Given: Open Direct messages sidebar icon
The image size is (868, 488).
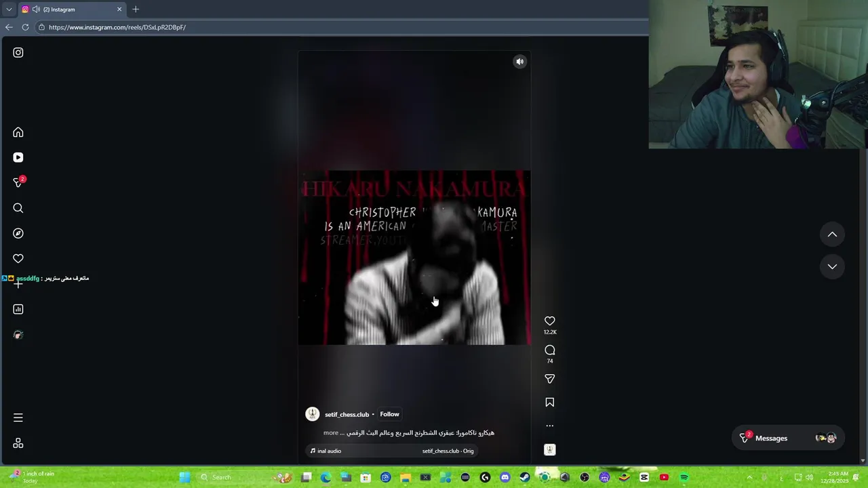Looking at the screenshot, I should [18, 182].
